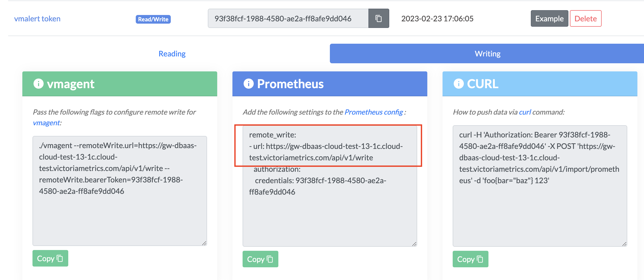Viewport: 644px width, 280px height.
Task: Click the info icon on the Prometheus card
Action: [x=248, y=84]
